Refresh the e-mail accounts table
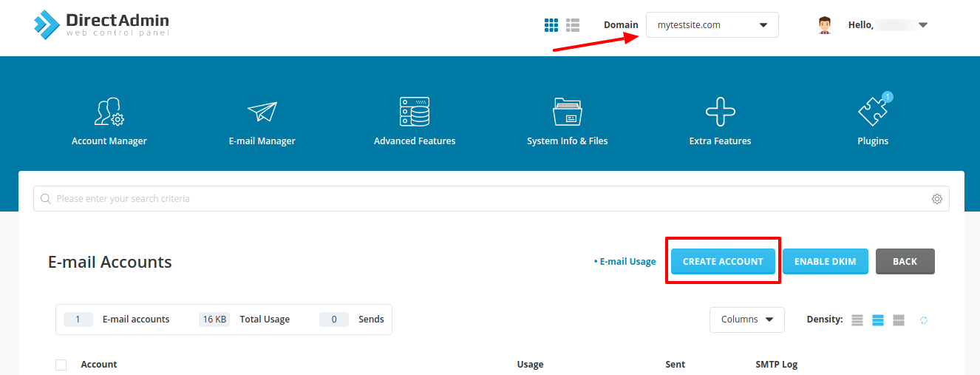Image resolution: width=980 pixels, height=375 pixels. (923, 320)
